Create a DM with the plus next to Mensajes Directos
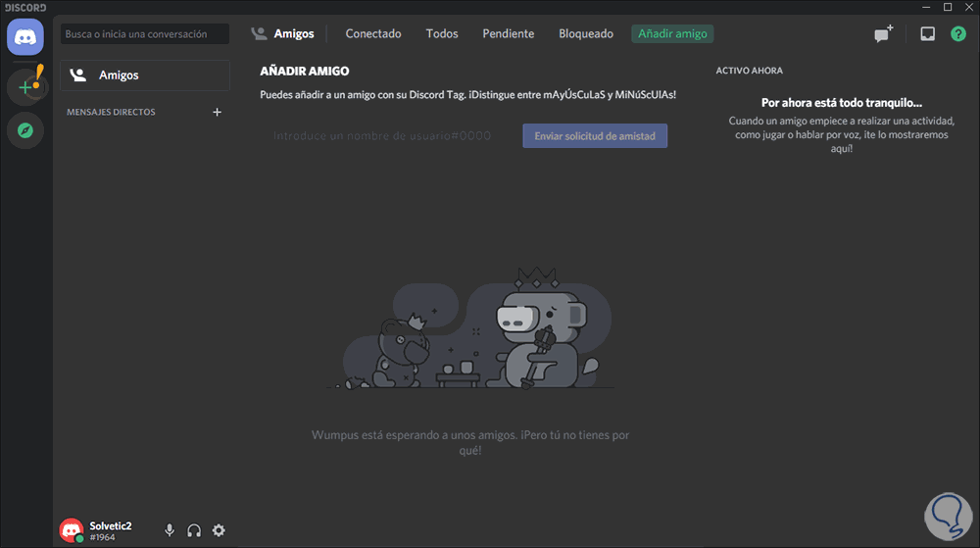Screen dimensions: 980x548 point(217,112)
